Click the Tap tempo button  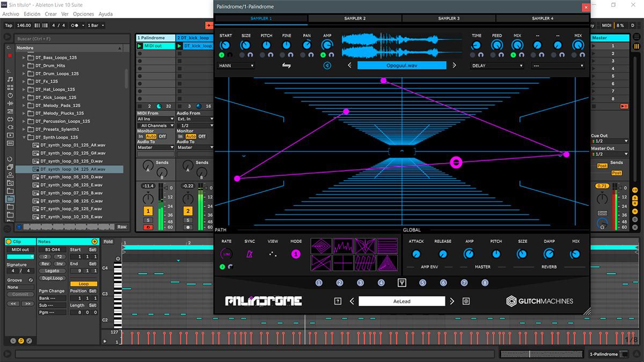click(9, 25)
